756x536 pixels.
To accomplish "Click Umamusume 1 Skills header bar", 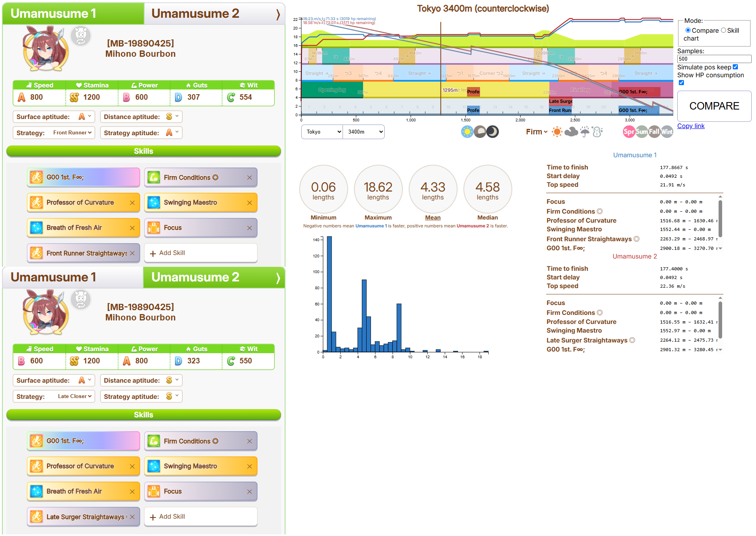I will (144, 151).
